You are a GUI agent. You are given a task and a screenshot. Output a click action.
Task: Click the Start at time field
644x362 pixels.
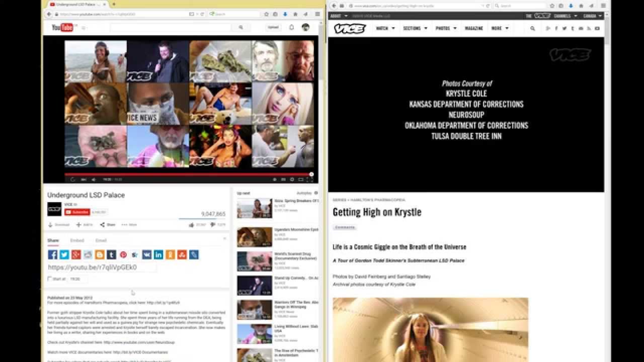[77, 279]
